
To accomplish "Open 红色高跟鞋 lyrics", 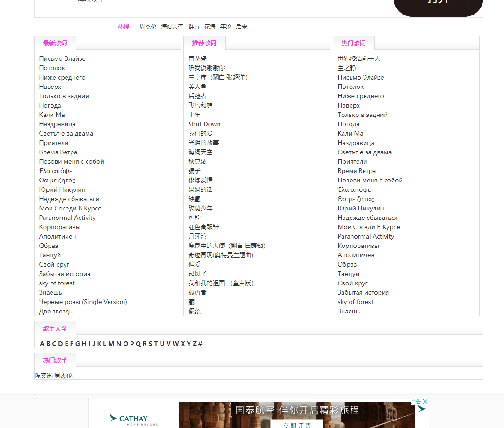I will [x=204, y=227].
